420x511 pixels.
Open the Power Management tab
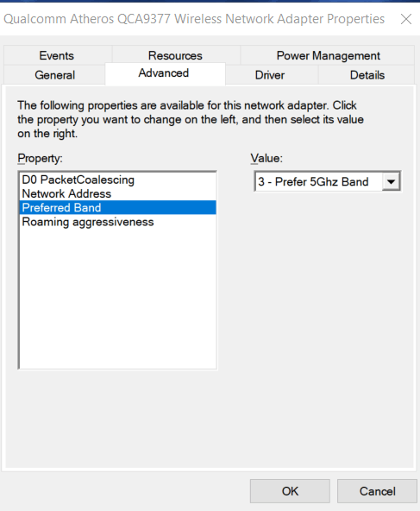[x=329, y=55]
